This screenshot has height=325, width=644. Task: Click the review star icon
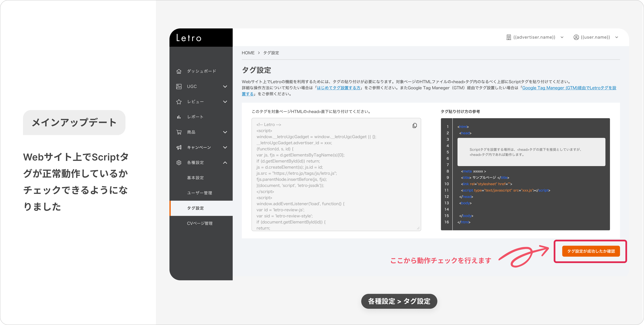(x=179, y=102)
